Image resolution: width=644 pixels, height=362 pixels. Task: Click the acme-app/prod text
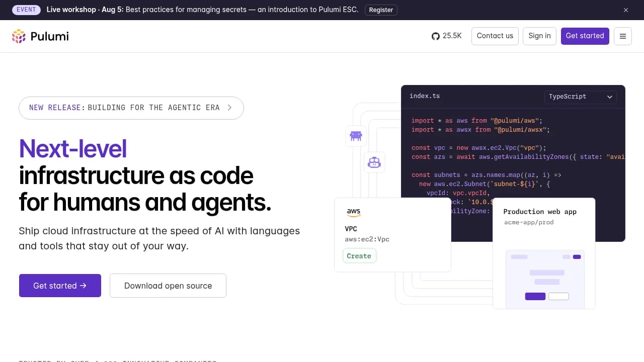529,222
